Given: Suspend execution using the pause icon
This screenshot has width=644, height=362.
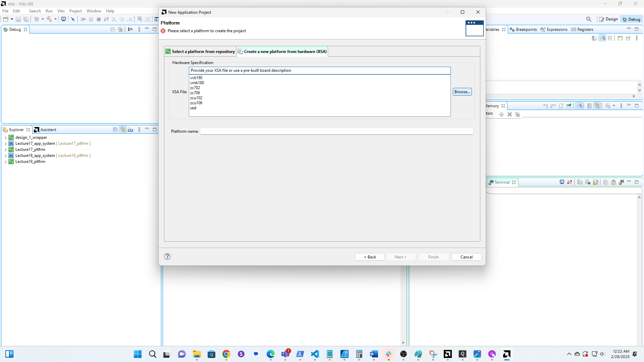Looking at the screenshot, I should pyautogui.click(x=91, y=19).
